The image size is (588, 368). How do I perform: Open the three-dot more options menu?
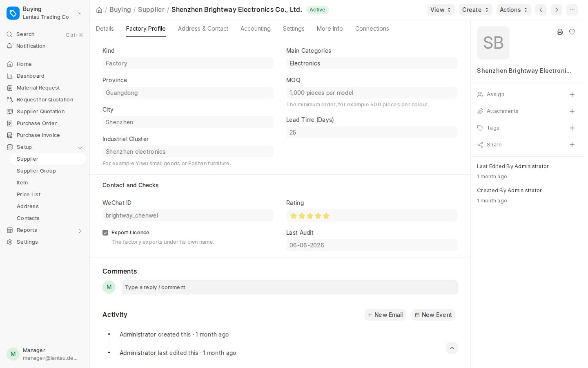(572, 10)
